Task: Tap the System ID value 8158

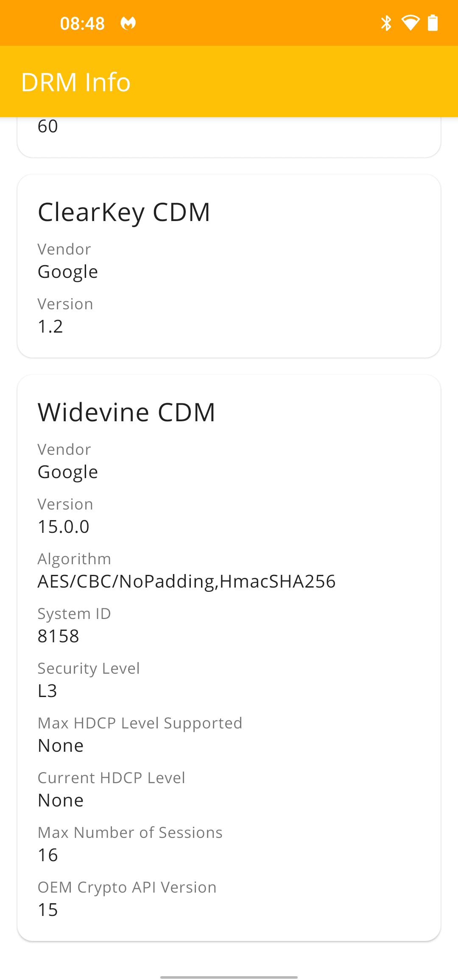Action: click(x=59, y=636)
